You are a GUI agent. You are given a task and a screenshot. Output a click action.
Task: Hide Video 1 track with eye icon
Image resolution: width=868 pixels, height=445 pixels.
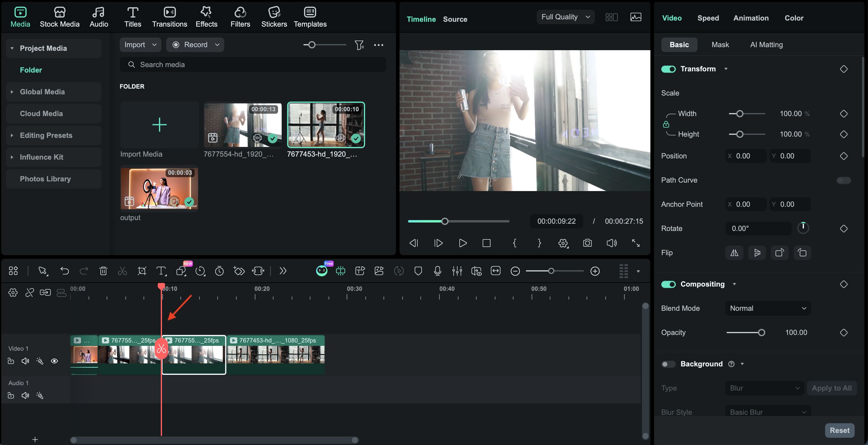tap(54, 361)
